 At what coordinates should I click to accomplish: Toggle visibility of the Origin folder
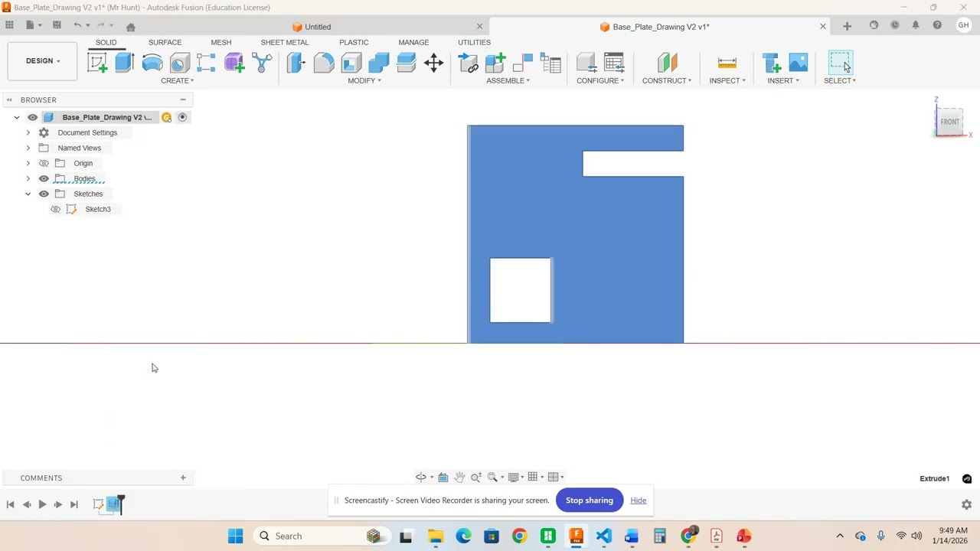[44, 163]
